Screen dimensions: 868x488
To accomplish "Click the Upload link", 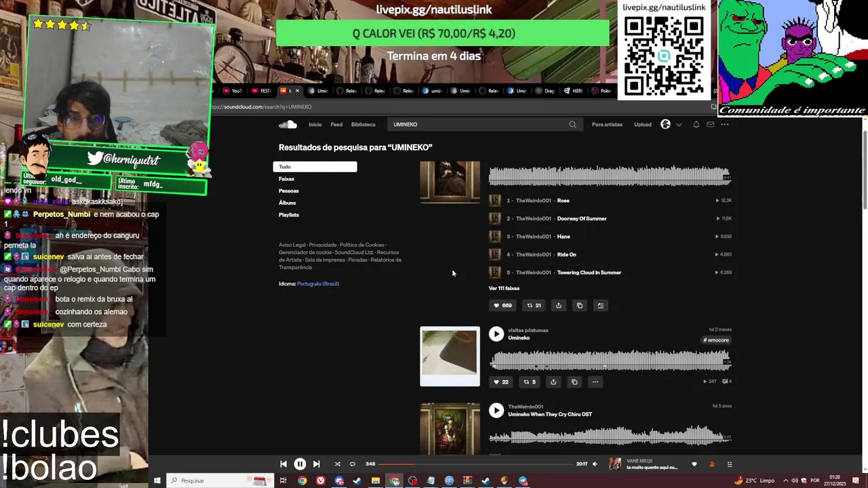I will click(x=643, y=125).
